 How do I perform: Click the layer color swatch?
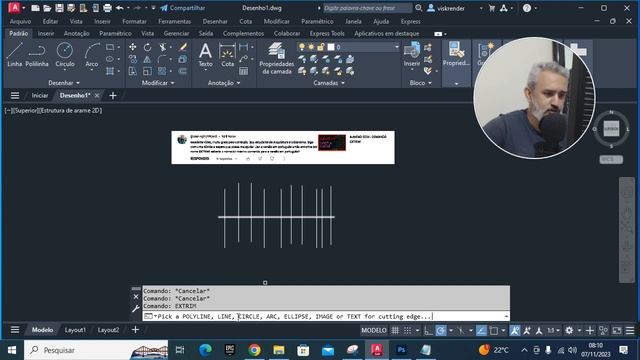(331, 47)
